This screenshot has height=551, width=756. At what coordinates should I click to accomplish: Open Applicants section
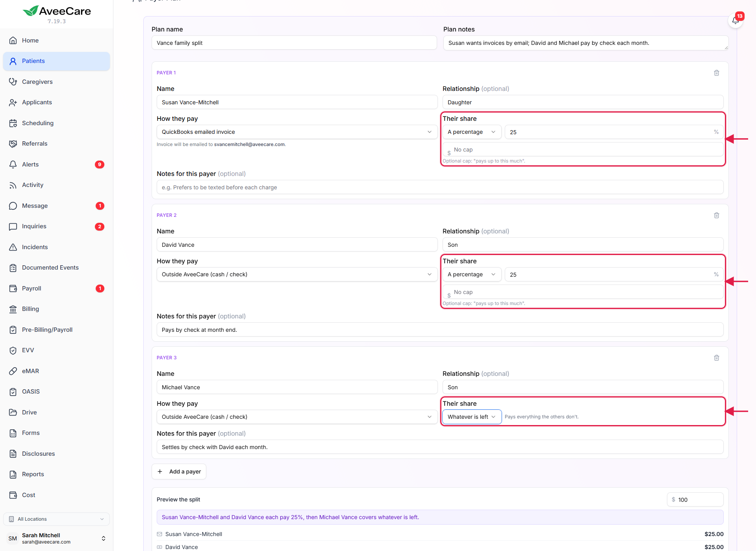pyautogui.click(x=56, y=102)
